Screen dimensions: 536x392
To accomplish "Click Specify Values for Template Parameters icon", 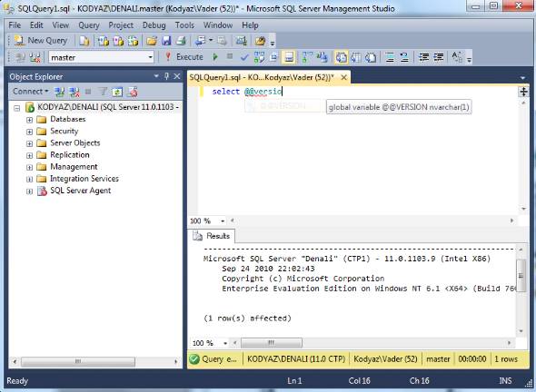I will [457, 57].
